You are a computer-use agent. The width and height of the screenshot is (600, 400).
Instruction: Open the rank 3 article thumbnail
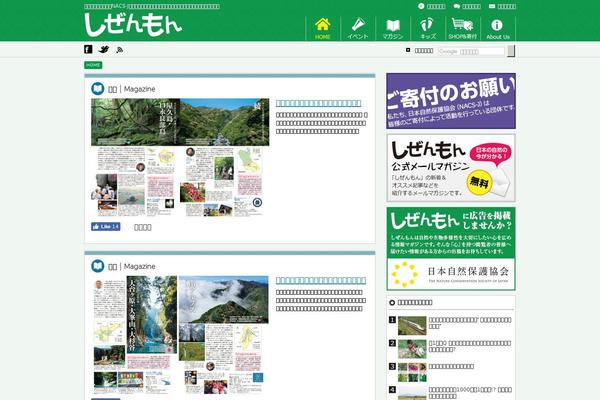412,372
